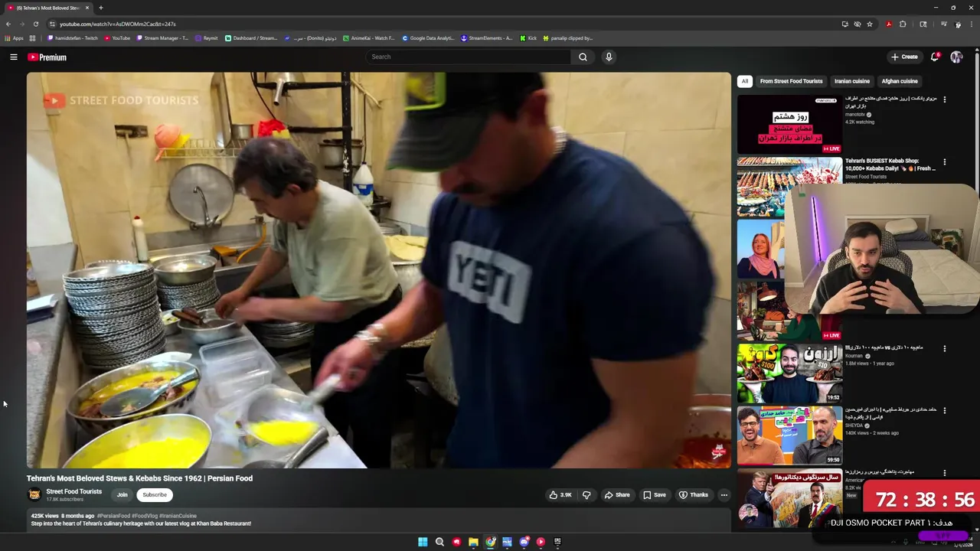980x551 pixels.
Task: Open a new Chrome tab
Action: 100,8
